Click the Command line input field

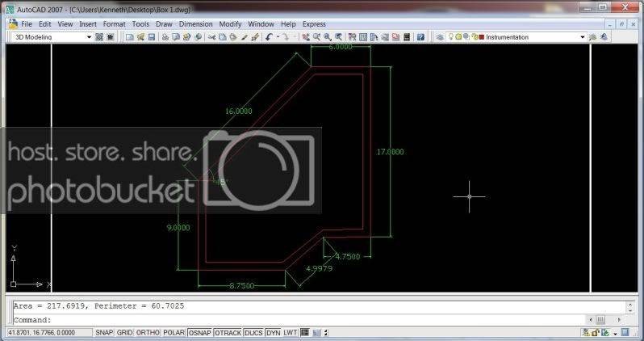(299, 320)
